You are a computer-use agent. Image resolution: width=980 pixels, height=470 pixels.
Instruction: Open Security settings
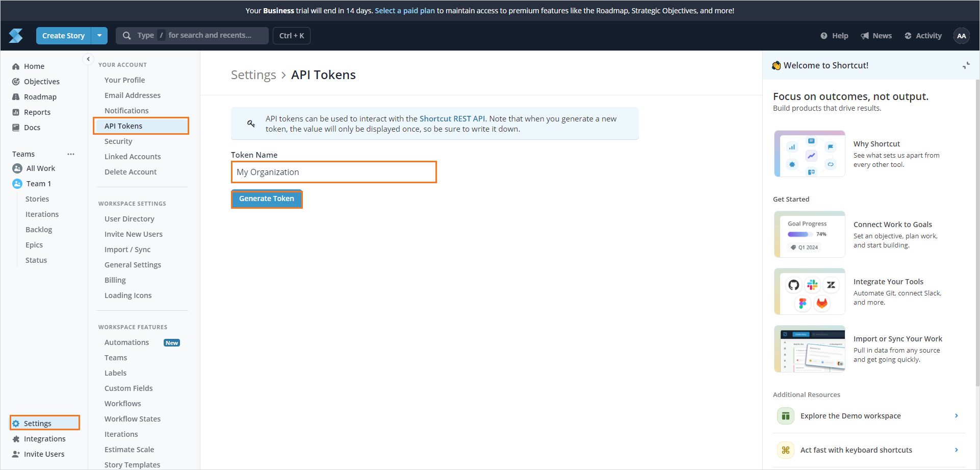pyautogui.click(x=118, y=141)
